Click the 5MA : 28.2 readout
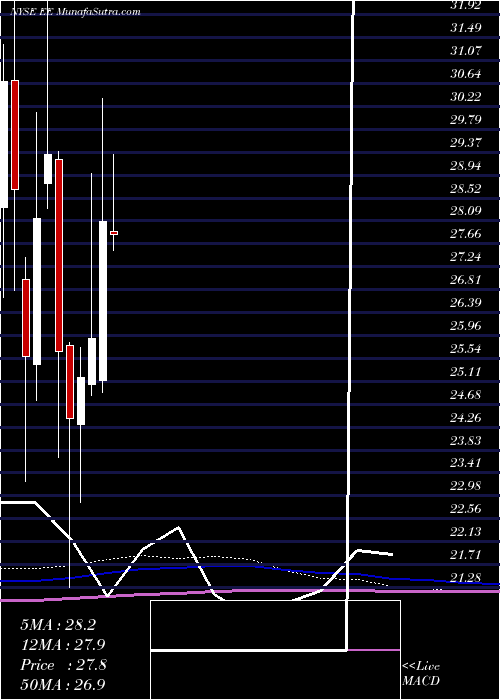This screenshot has width=500, height=700. click(x=58, y=625)
